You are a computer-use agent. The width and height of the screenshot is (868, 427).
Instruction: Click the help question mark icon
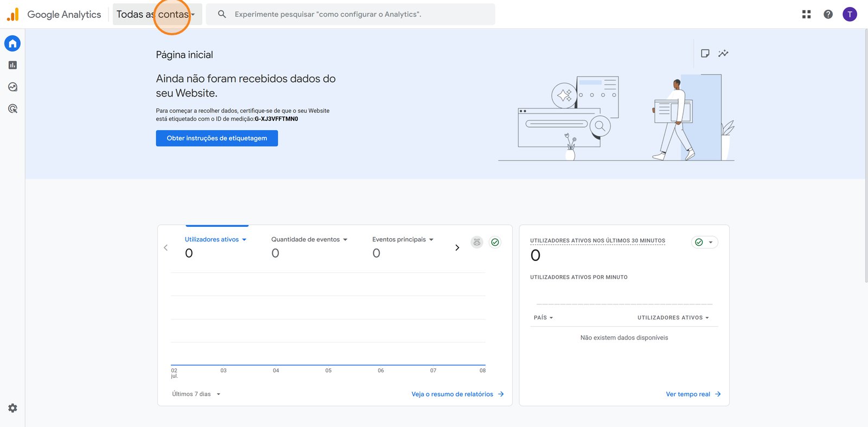coord(828,14)
